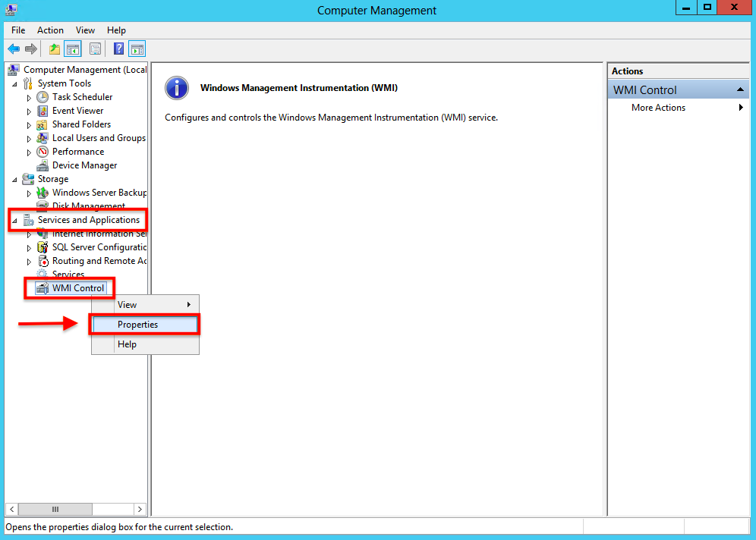Open the Help toolbar icon

tap(118, 49)
